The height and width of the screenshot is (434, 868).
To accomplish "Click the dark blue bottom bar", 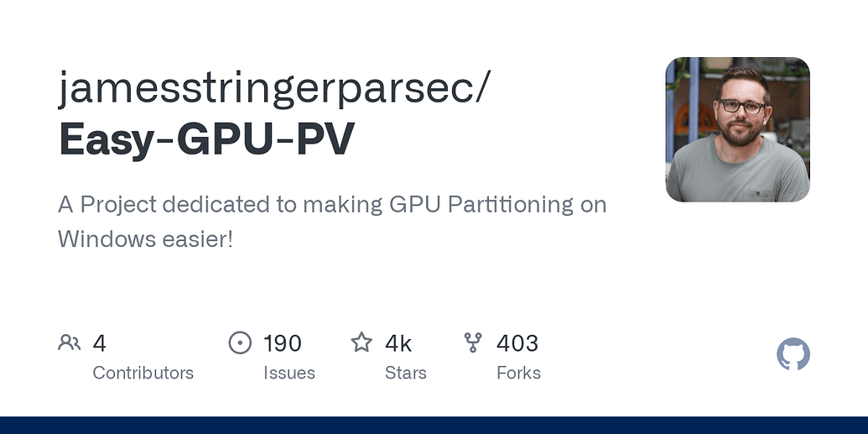I will click(434, 425).
